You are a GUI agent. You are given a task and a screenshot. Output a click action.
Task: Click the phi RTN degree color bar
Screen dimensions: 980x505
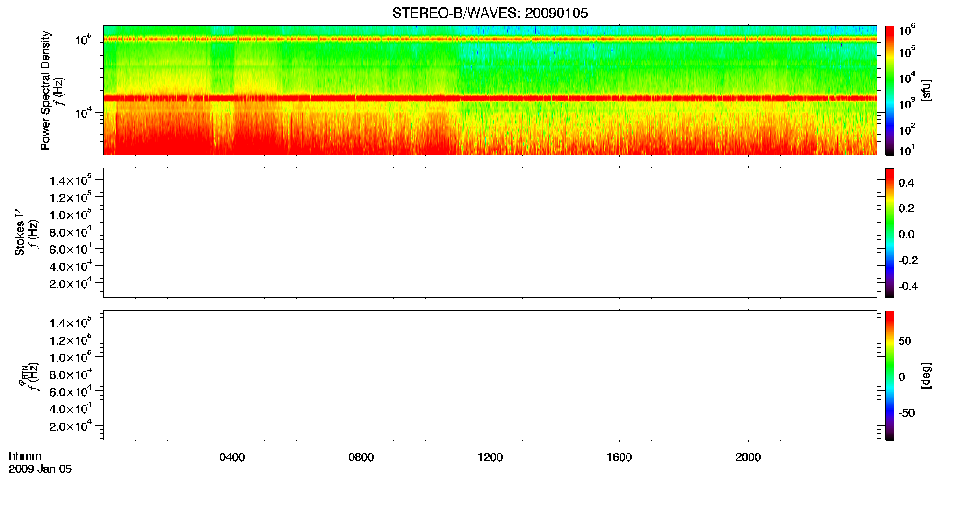pyautogui.click(x=889, y=375)
